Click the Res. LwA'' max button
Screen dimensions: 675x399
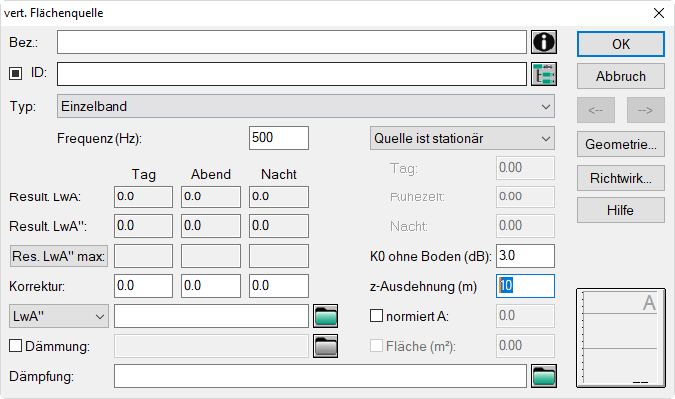pos(59,257)
